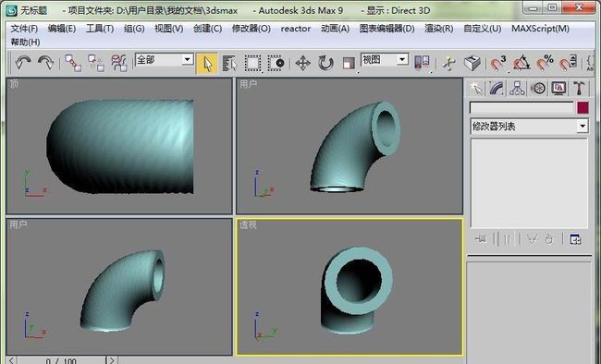The width and height of the screenshot is (601, 364).
Task: Switch to the Utilities hammer tab
Action: click(x=579, y=89)
